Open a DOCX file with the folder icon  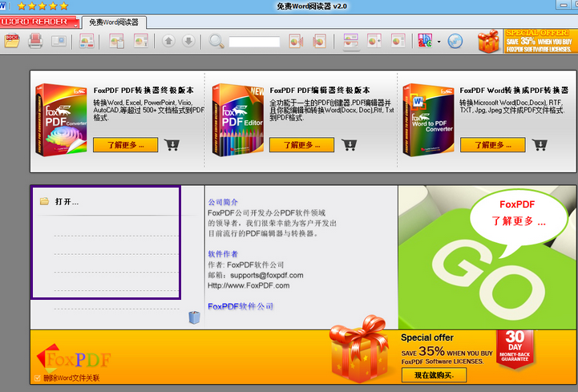12,41
